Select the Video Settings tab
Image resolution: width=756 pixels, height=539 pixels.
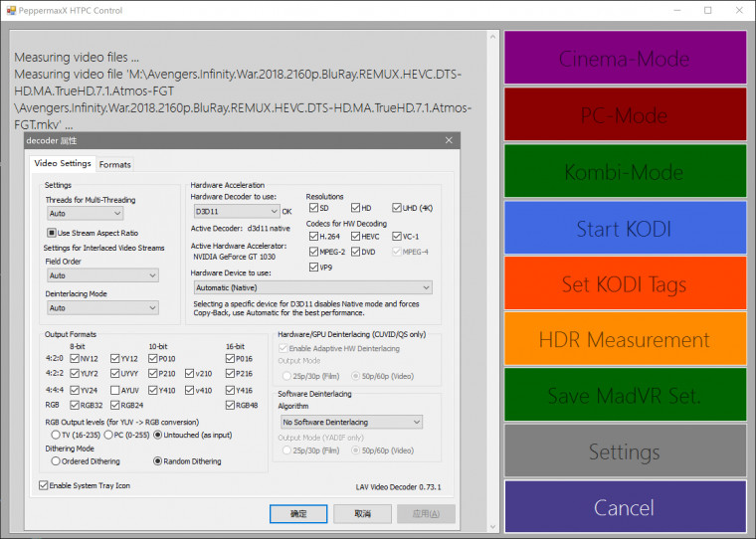(62, 163)
